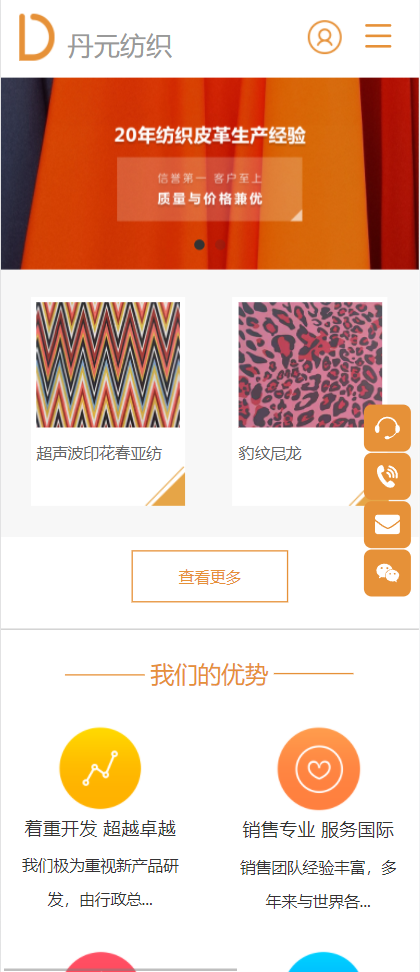This screenshot has height=972, width=420.
Task: Click the yellow growth chart icon
Action: tap(100, 768)
